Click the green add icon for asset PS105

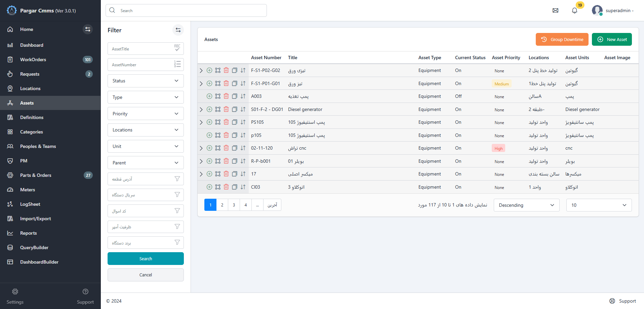coord(209,122)
